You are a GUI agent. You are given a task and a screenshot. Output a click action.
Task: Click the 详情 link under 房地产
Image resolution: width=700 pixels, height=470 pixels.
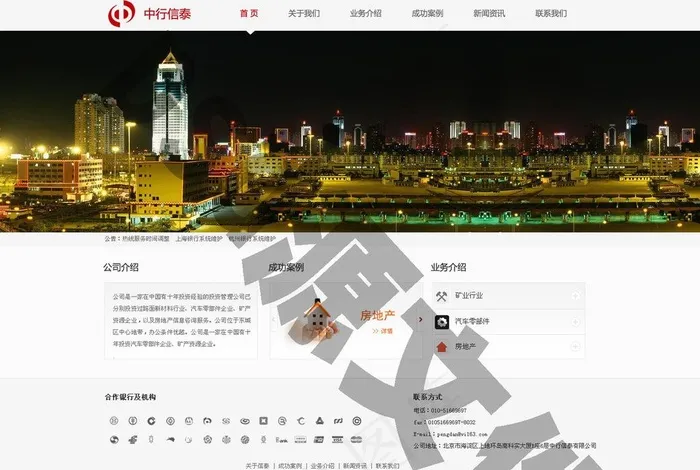pyautogui.click(x=383, y=331)
